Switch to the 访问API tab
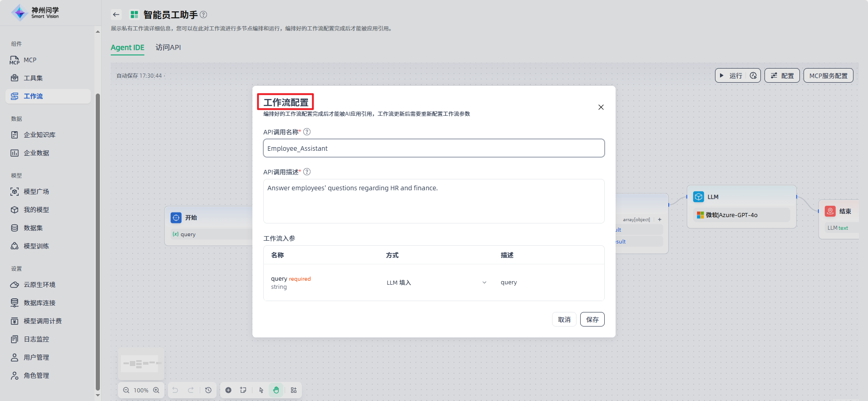Viewport: 868px width, 401px height. 168,48
